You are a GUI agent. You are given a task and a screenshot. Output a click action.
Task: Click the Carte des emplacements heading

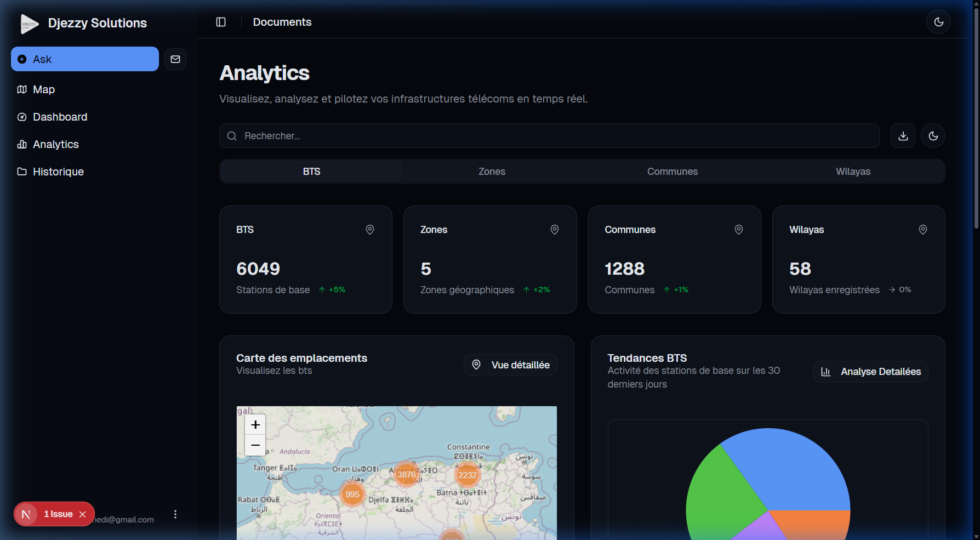(301, 358)
